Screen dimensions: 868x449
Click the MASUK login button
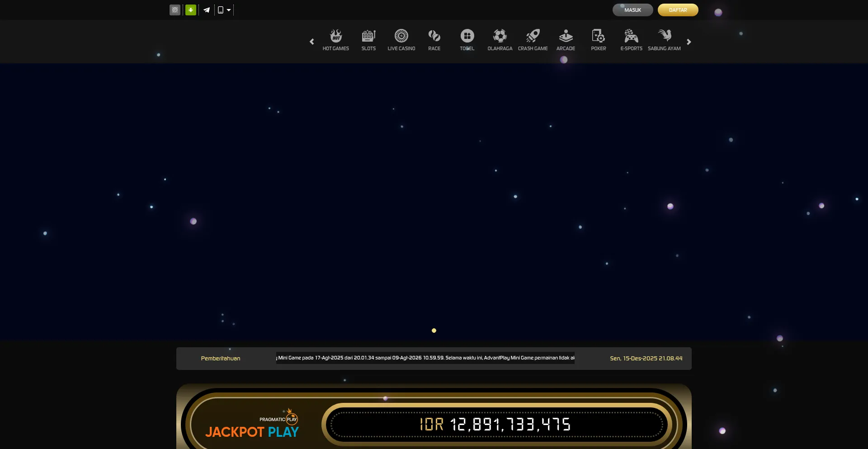point(633,10)
